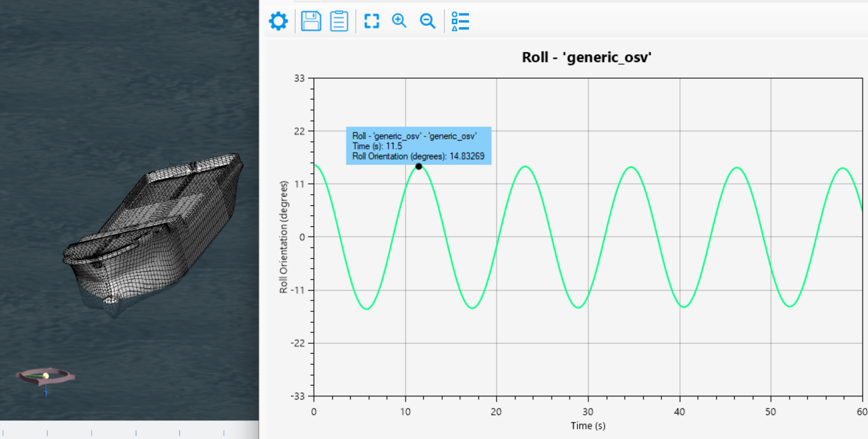
Task: Select the chart title Roll - 'generic_osv'
Action: click(586, 57)
